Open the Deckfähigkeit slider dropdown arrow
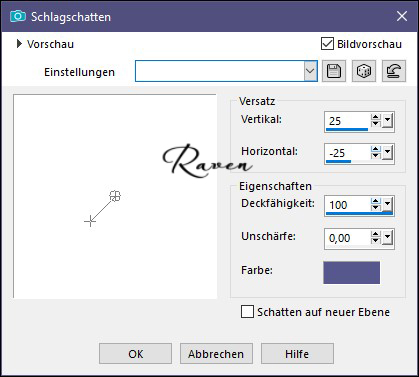 (x=387, y=204)
